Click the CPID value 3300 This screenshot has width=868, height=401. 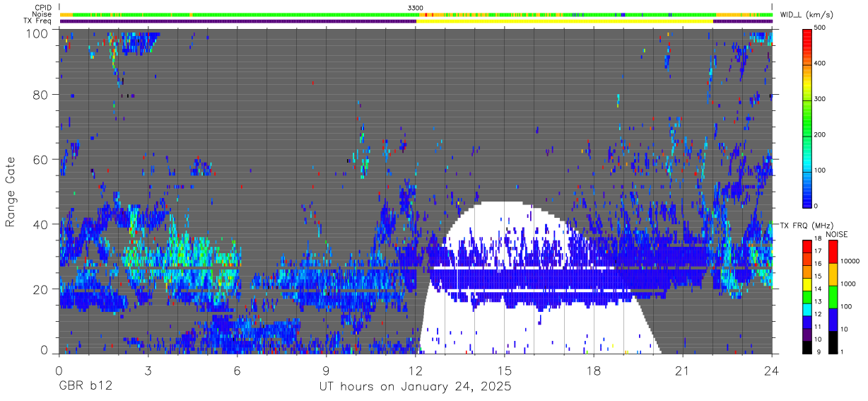click(416, 7)
